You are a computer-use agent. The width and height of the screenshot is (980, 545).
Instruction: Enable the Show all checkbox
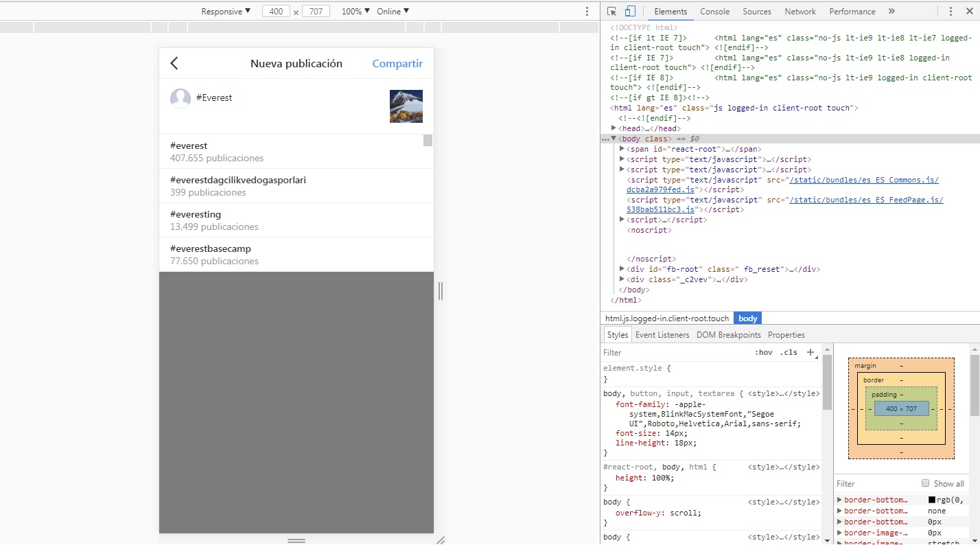pyautogui.click(x=926, y=483)
